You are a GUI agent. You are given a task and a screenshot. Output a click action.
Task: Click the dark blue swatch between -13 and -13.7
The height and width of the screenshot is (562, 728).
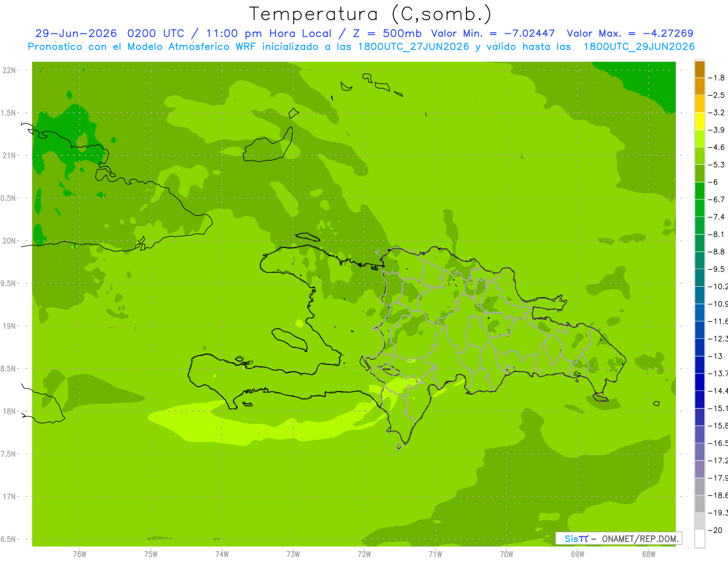[699, 364]
